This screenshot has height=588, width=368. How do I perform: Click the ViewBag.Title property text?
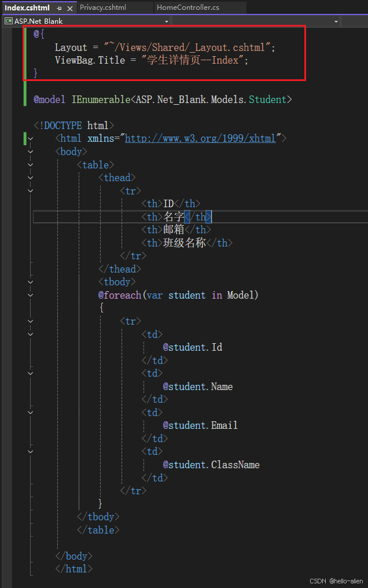(90, 60)
